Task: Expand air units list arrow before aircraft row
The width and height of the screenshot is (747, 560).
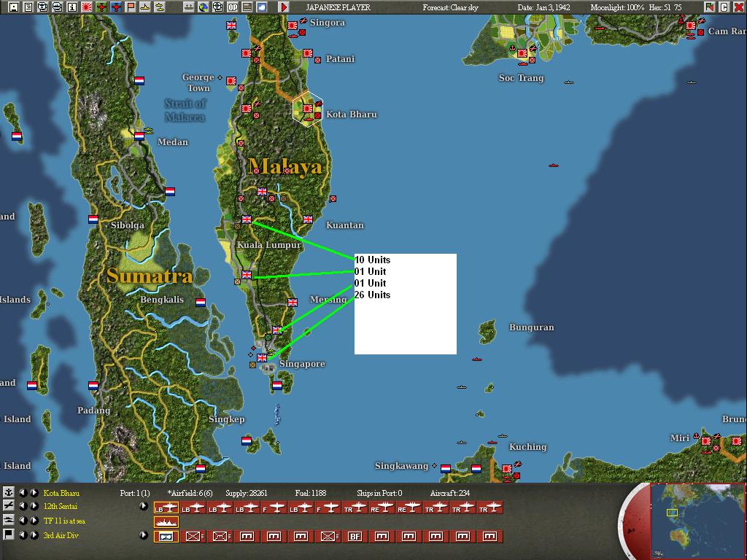Action: pyautogui.click(x=144, y=506)
